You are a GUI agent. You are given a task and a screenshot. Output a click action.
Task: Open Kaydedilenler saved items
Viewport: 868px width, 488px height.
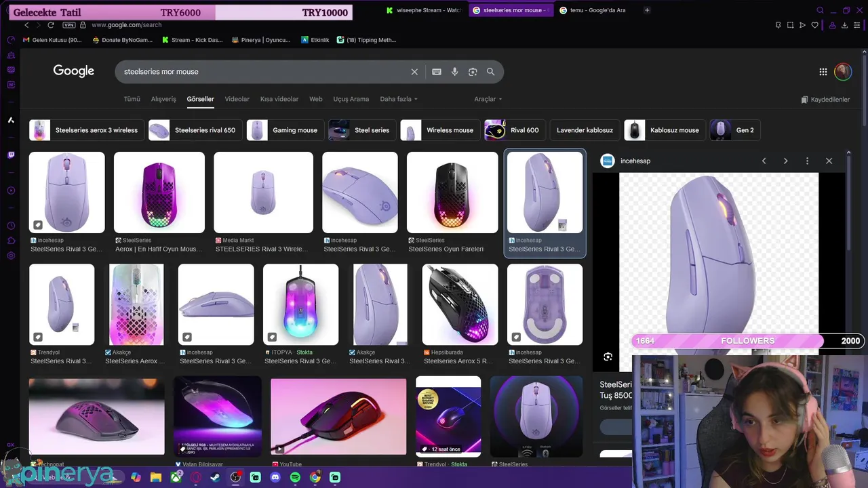pyautogui.click(x=825, y=100)
